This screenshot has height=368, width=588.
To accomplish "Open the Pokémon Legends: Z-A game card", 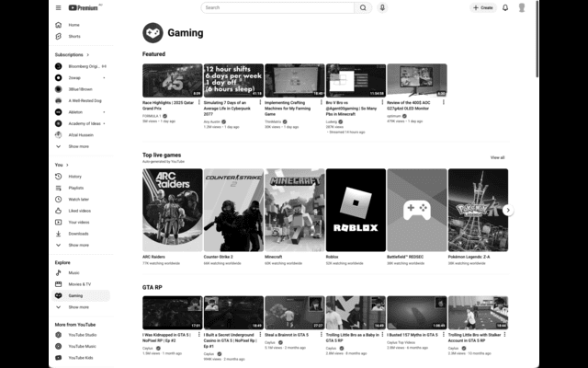I will pos(478,210).
